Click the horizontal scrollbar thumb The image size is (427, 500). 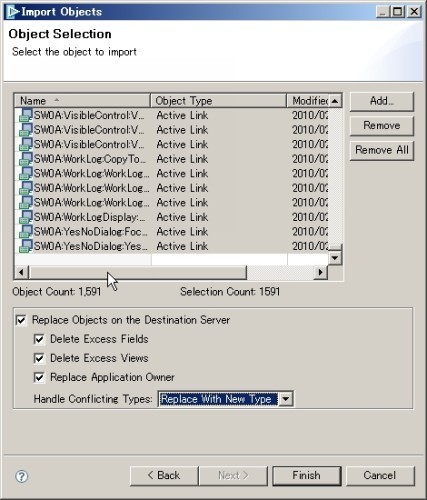137,272
